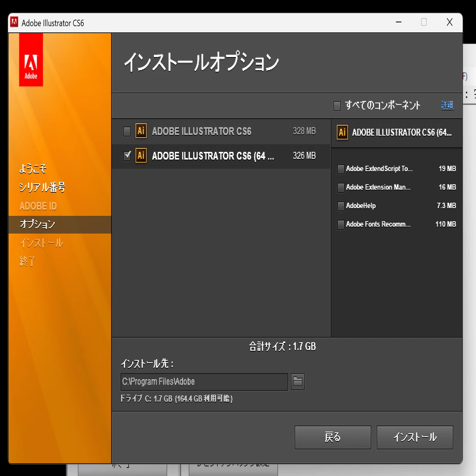The height and width of the screenshot is (476, 476).
Task: Start install with the インストール button
Action: pyautogui.click(x=415, y=437)
